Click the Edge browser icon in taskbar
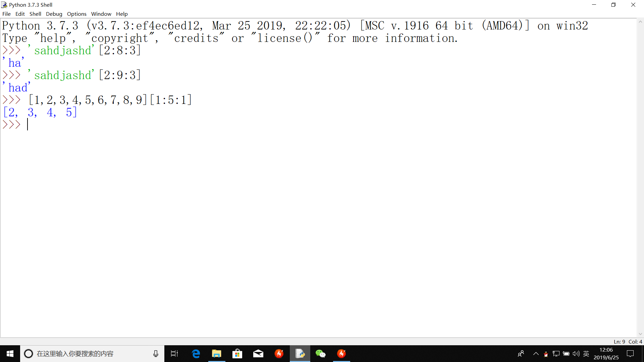Viewport: 644px width, 362px height. (x=196, y=353)
